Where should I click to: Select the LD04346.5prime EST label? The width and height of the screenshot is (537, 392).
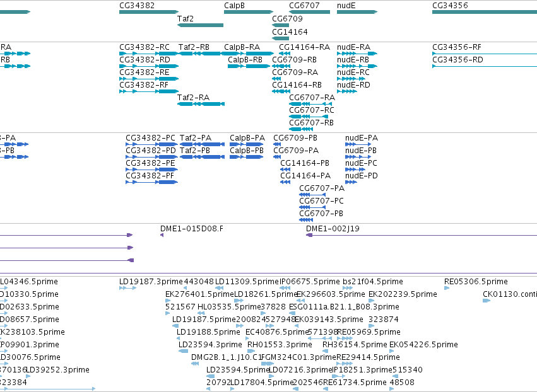(x=29, y=282)
